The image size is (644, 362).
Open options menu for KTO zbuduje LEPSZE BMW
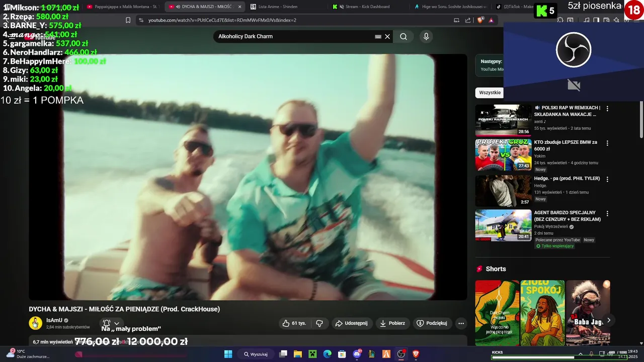[x=607, y=143]
